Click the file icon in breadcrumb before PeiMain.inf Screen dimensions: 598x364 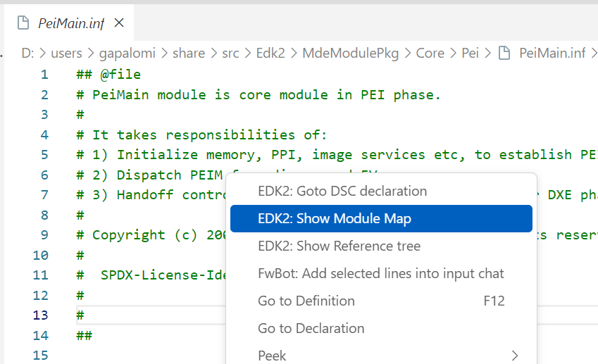pos(504,53)
